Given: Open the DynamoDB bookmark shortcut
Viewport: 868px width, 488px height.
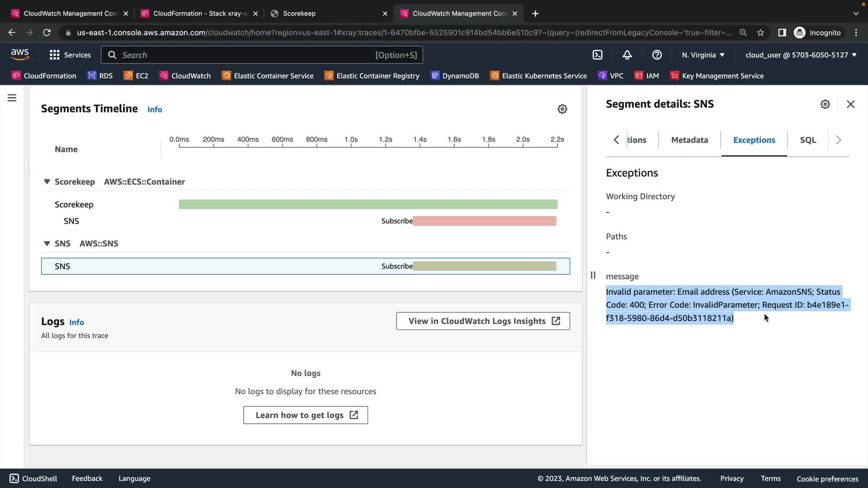Looking at the screenshot, I should click(455, 76).
